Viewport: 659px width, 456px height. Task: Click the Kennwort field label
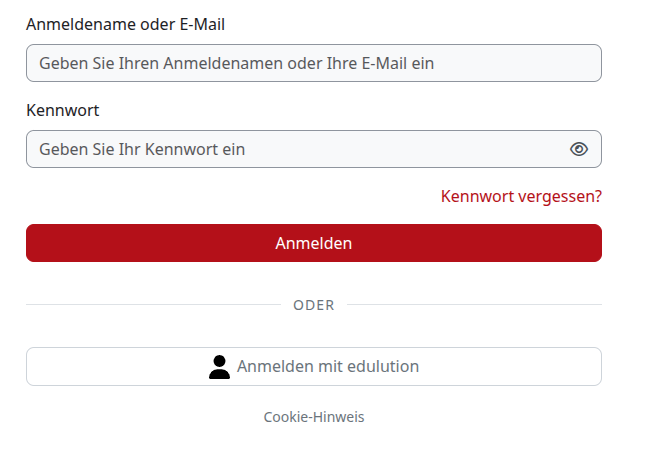63,111
